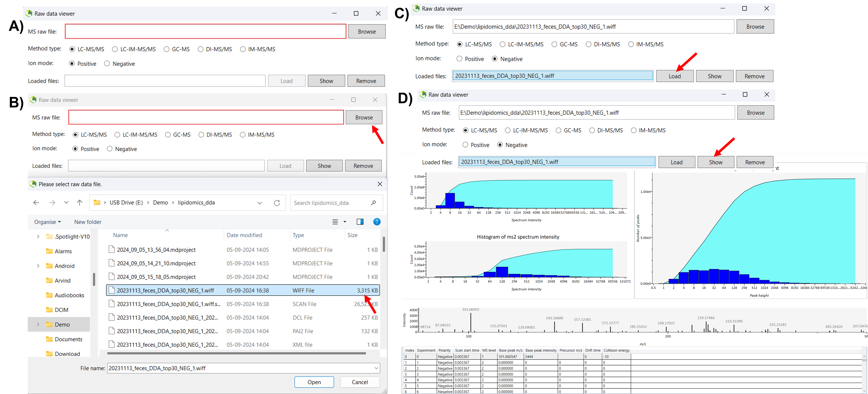Expand the Android folder in sidebar
This screenshot has width=868, height=394.
coord(38,266)
